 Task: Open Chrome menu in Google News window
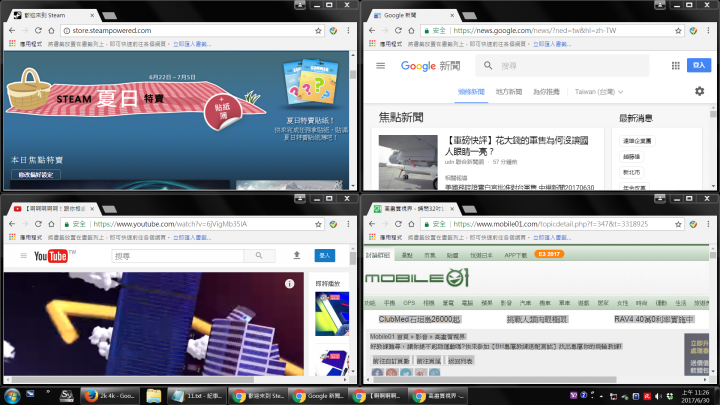pyautogui.click(x=708, y=30)
